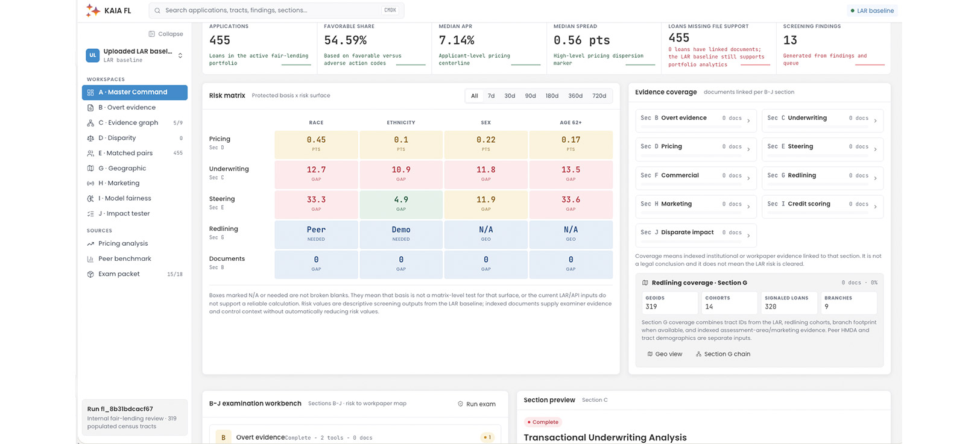Select the 90d time range

tap(530, 96)
